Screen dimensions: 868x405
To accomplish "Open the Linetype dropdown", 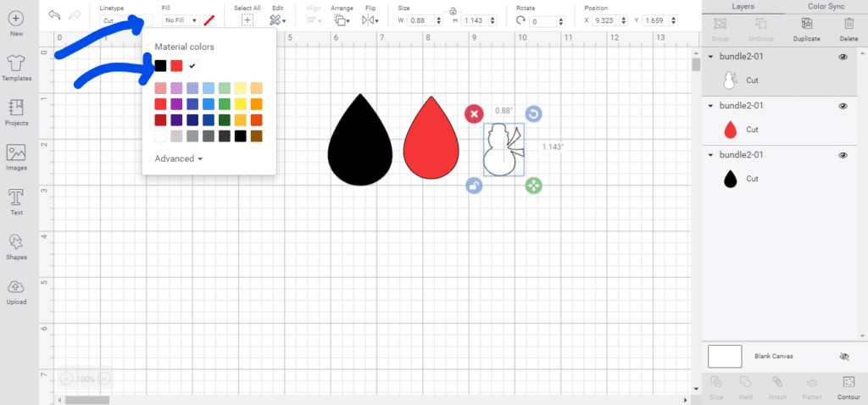I will point(118,19).
